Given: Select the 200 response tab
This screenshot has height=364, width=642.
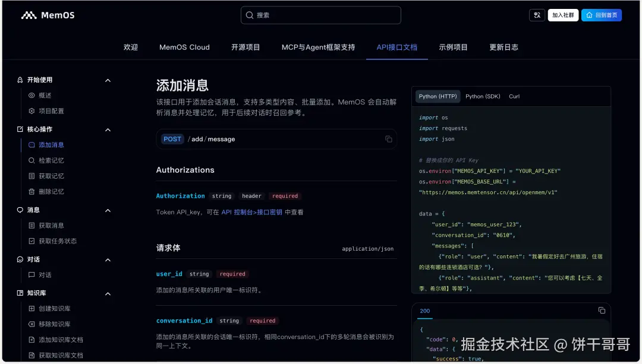Looking at the screenshot, I should (425, 311).
